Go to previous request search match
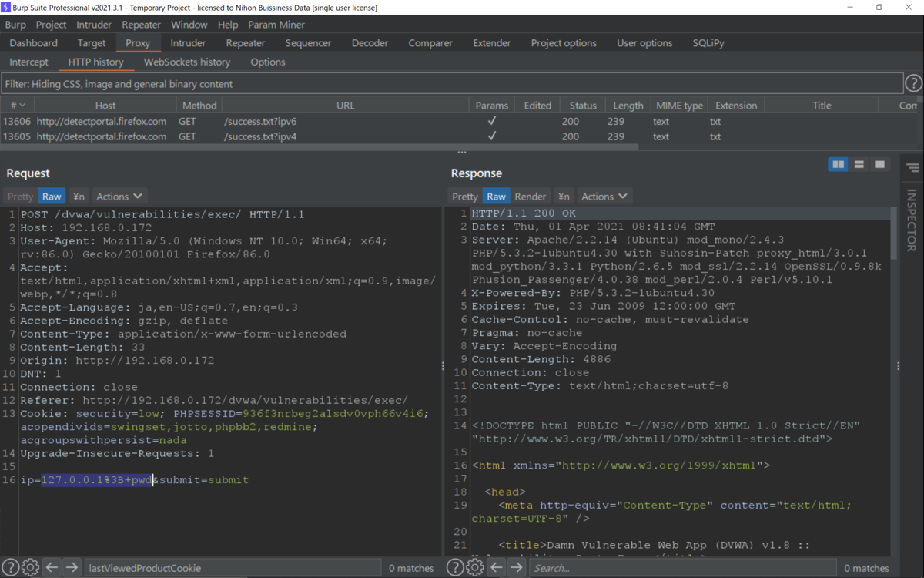 pyautogui.click(x=52, y=568)
